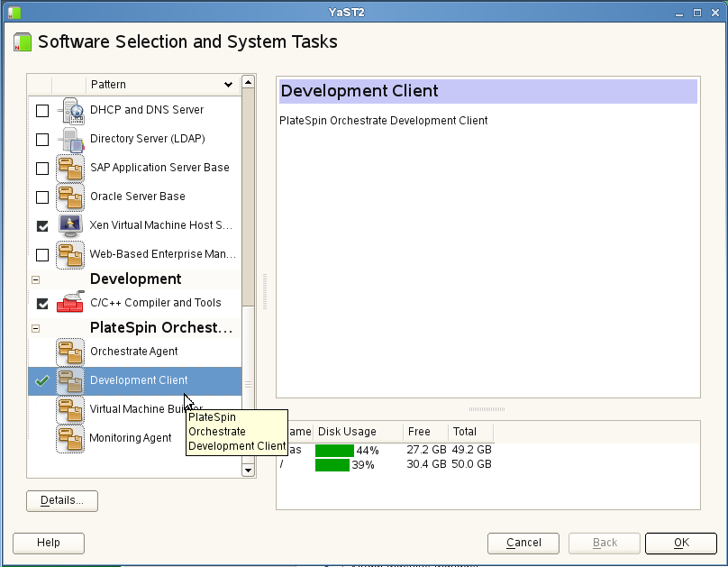Screen dimensions: 728x567
Task: Click the Monitoring Agent package icon
Action: click(70, 439)
